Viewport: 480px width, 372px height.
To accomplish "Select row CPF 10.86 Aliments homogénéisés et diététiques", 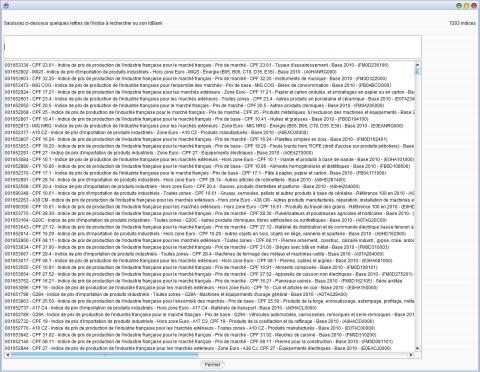I will click(209, 166).
